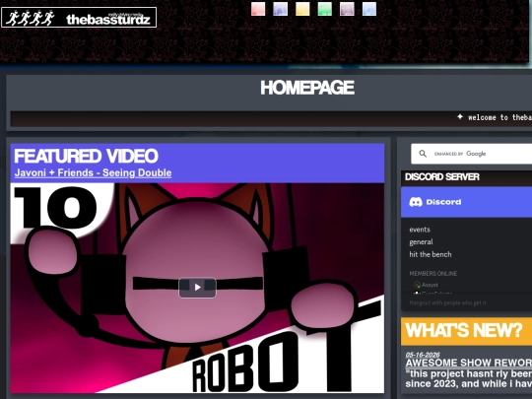Image resolution: width=532 pixels, height=399 pixels.
Task: Click the Hangout with people tagline
Action: click(447, 302)
